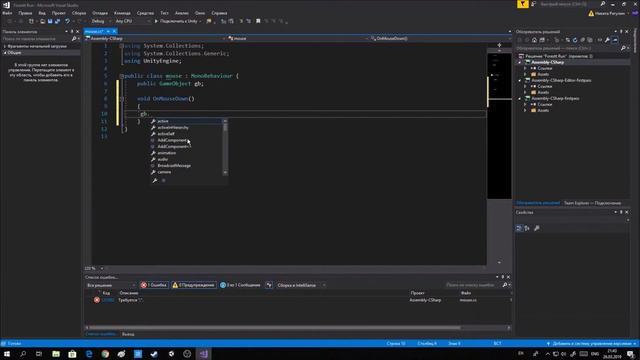The width and height of the screenshot is (640, 360).
Task: Open the Any CPU platform dropdown
Action: click(x=132, y=21)
